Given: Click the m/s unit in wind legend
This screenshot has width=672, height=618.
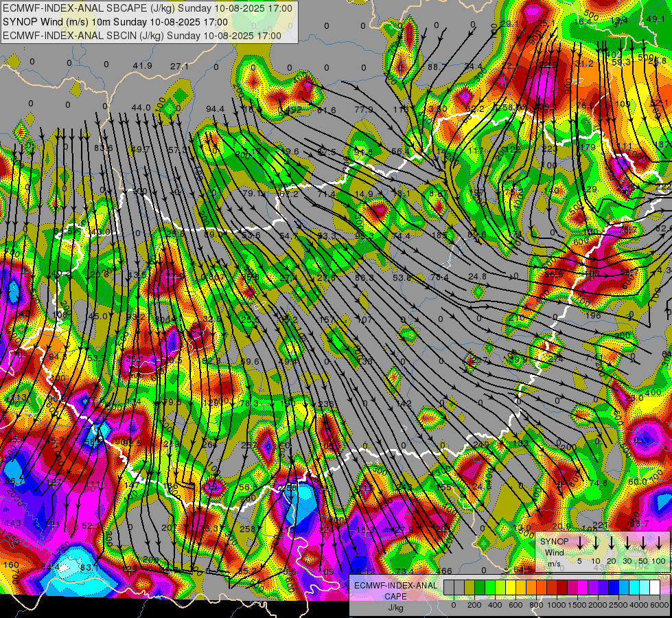Looking at the screenshot, I should pos(554,564).
